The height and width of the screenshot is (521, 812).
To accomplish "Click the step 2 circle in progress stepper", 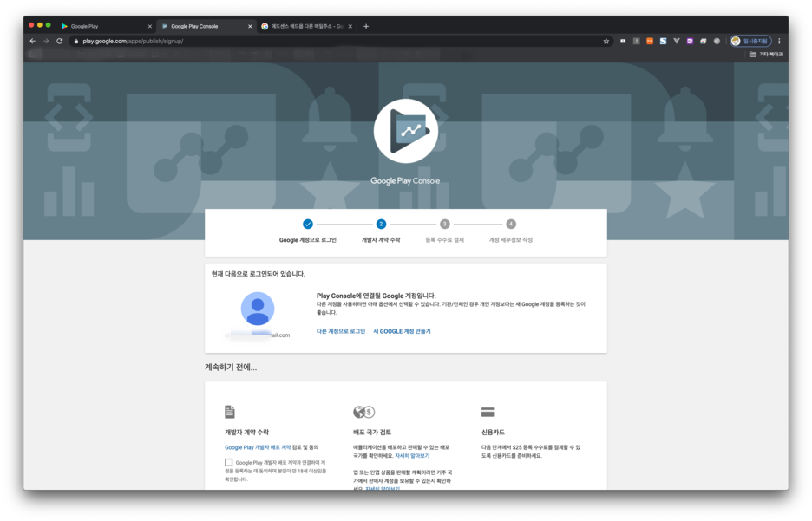I will (x=381, y=224).
